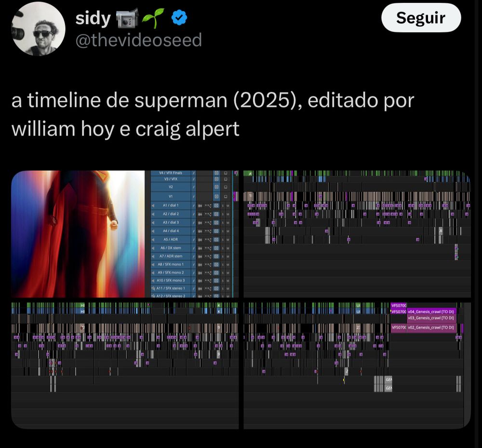Select the V1 track label

pyautogui.click(x=171, y=196)
